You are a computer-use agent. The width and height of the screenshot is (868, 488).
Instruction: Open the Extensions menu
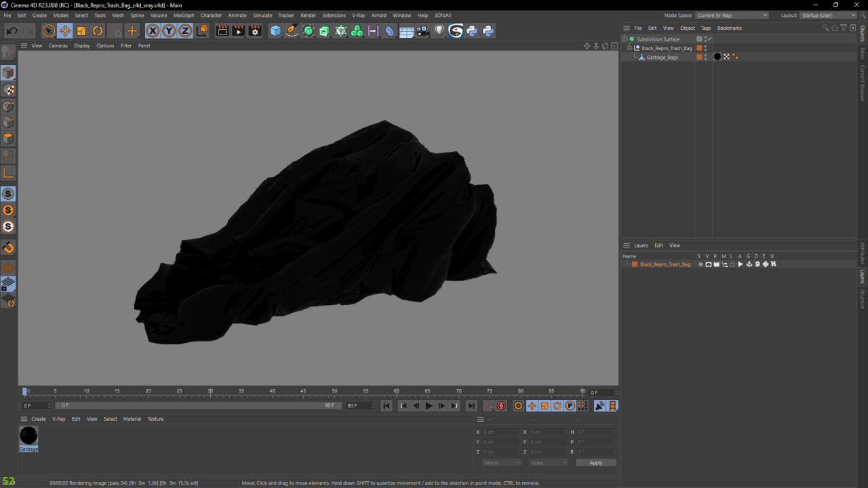[x=334, y=15]
